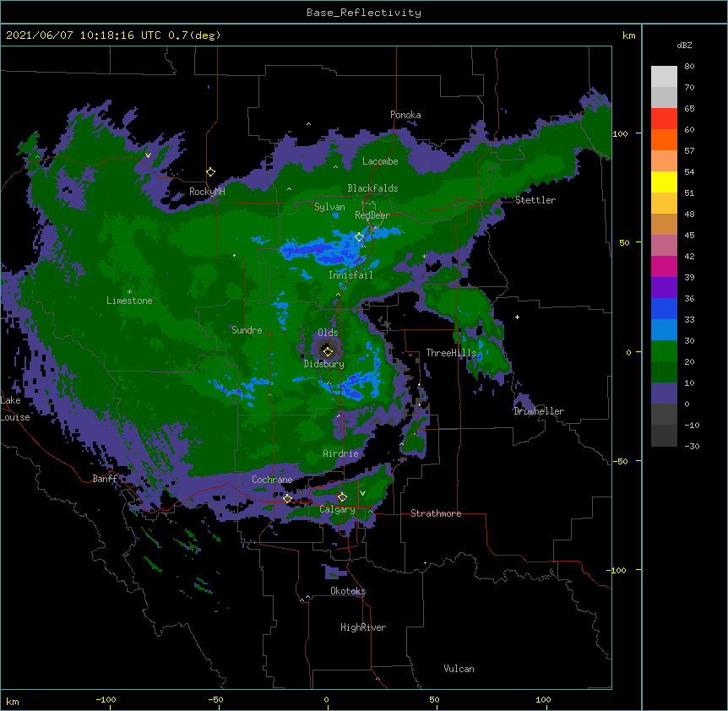Click the yellow diamond marker near Red Deer
This screenshot has width=728, height=711.
click(359, 237)
